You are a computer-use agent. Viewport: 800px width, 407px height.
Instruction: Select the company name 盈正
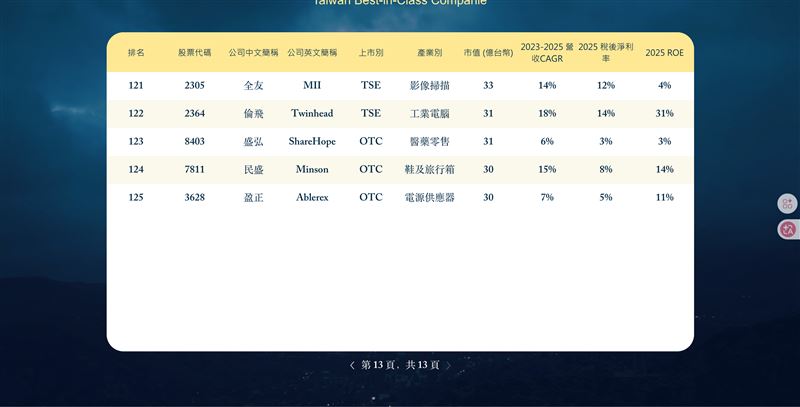click(x=253, y=197)
